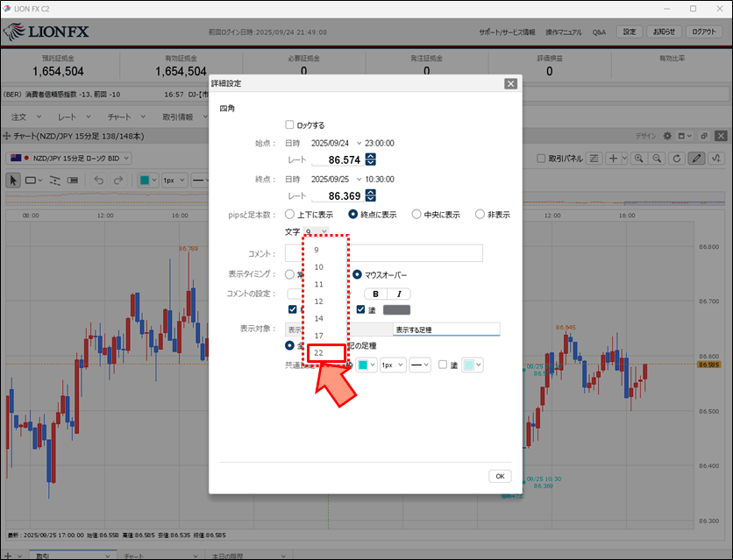Select the 非表示 radio option
Screen dimensions: 733x560
pos(480,214)
